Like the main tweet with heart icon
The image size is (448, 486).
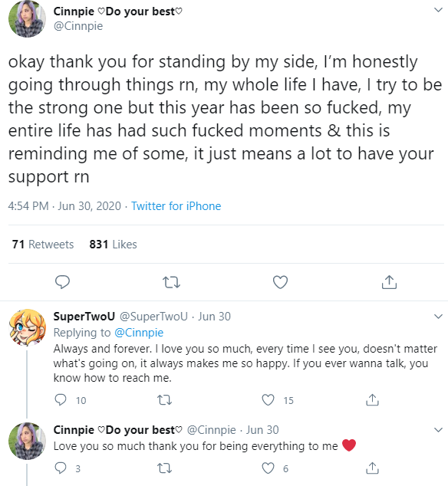click(x=280, y=282)
